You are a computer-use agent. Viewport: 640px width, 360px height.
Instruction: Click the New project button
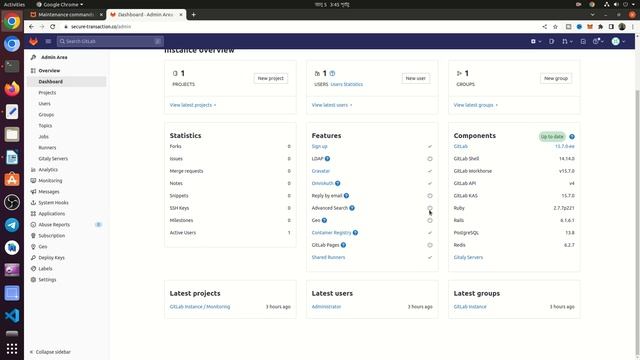pyautogui.click(x=271, y=78)
